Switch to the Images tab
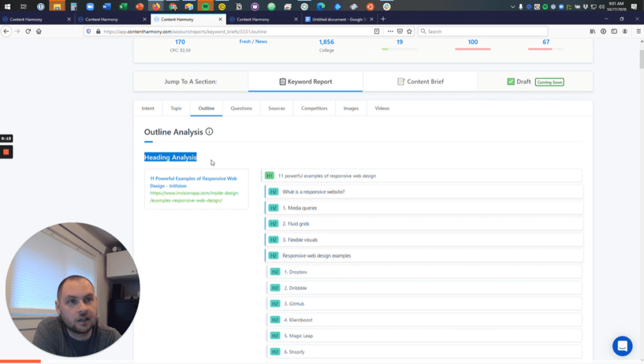This screenshot has width=644, height=364. [351, 108]
